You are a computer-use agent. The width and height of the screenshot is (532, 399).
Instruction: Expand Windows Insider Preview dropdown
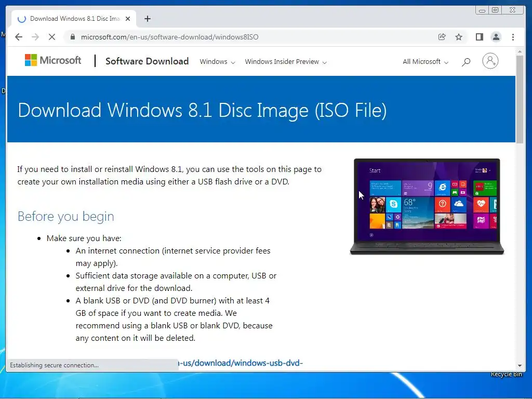[x=286, y=62]
